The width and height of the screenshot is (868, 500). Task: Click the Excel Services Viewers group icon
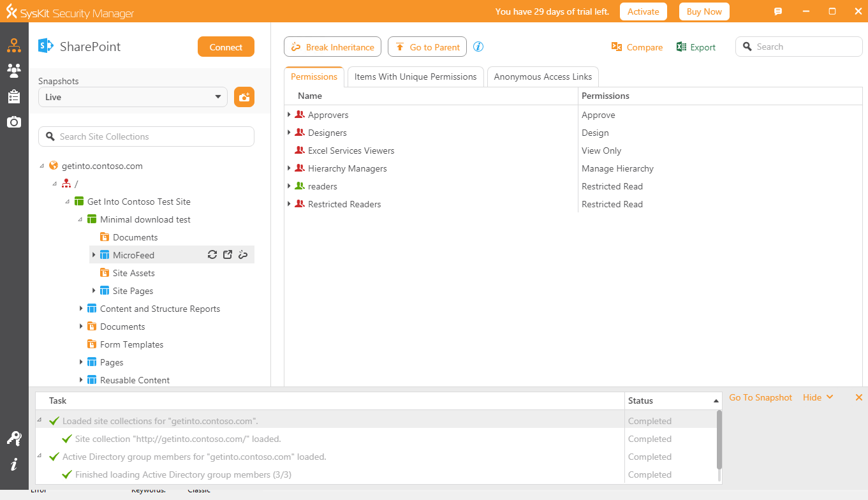click(300, 151)
